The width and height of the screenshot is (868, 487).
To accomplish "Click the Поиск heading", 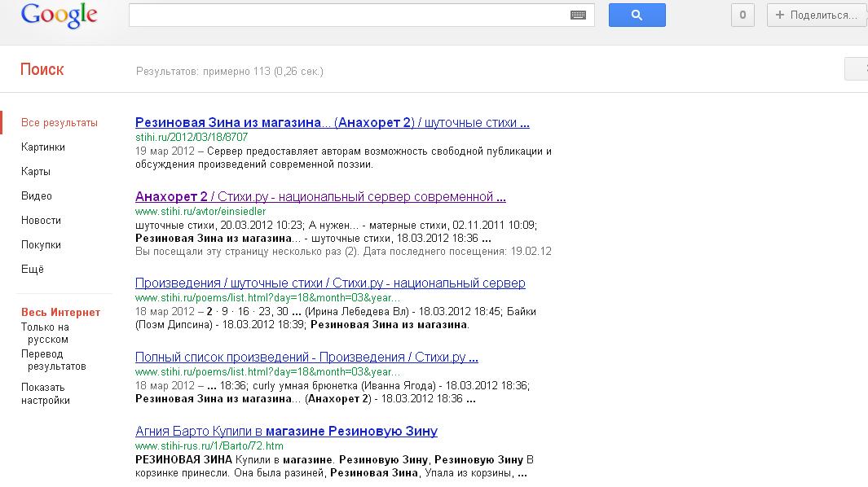I will tap(42, 70).
